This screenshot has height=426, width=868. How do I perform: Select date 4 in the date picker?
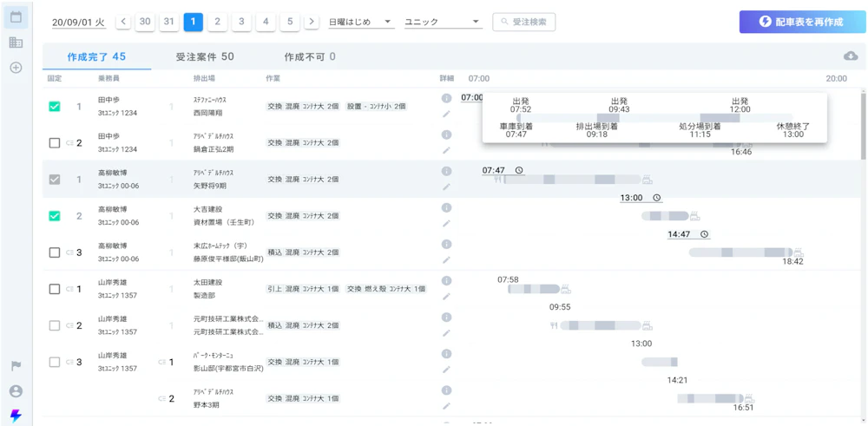click(x=266, y=23)
